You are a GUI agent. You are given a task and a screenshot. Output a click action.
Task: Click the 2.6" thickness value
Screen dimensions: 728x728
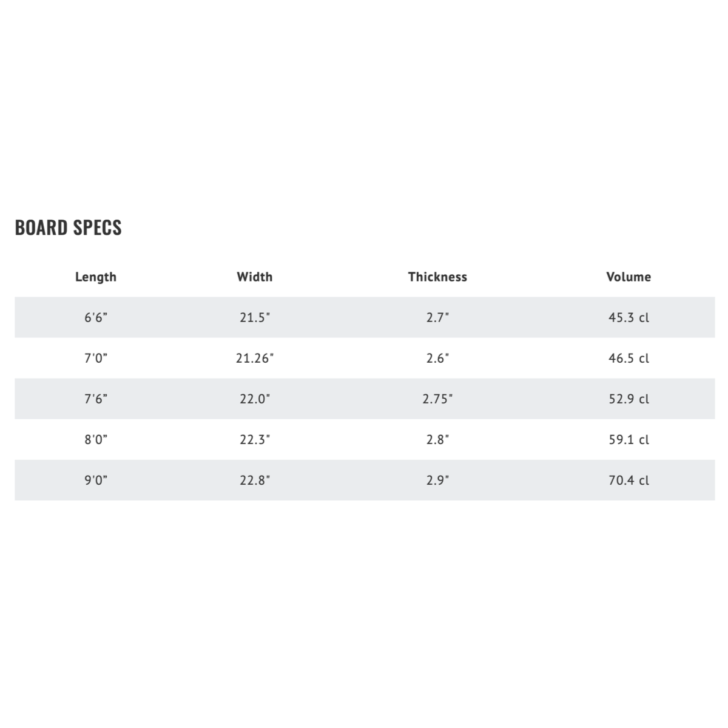point(437,359)
